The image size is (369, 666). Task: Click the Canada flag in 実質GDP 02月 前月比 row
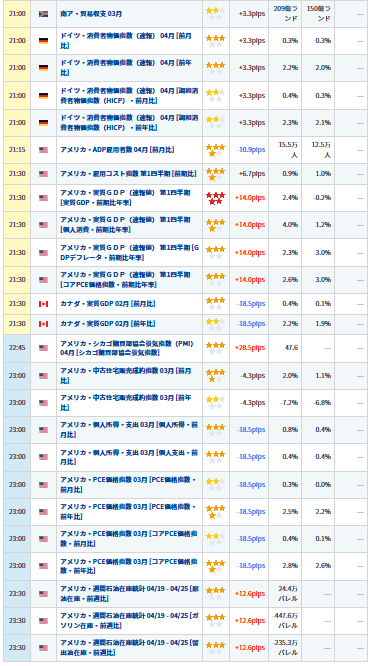tap(43, 304)
